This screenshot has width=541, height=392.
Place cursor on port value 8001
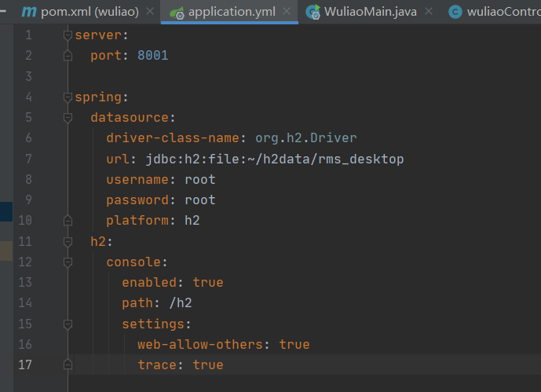[152, 56]
